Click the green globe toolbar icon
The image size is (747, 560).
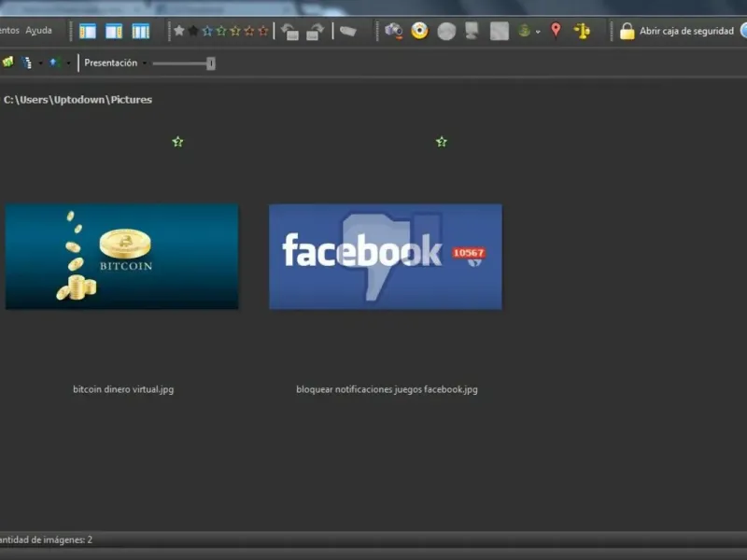coord(524,31)
